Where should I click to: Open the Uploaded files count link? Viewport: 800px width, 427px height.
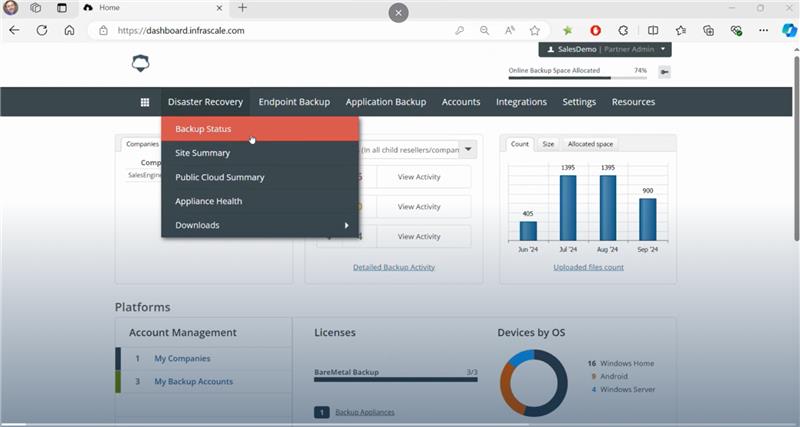click(x=588, y=267)
